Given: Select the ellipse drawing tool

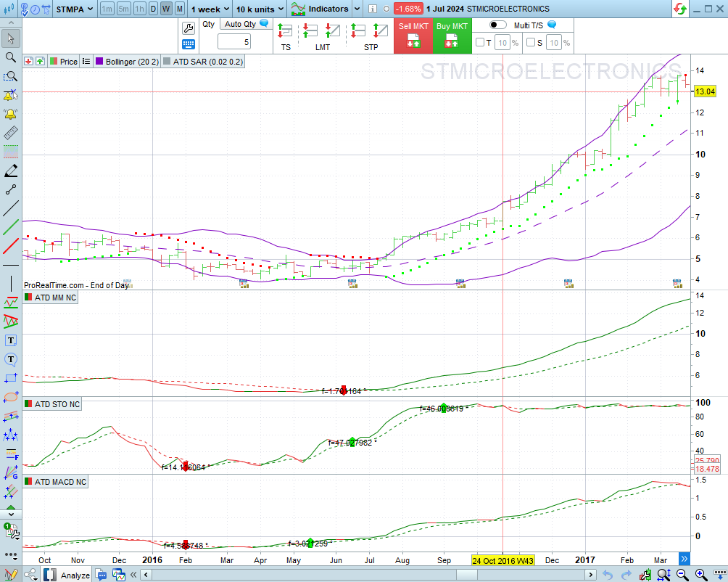Looking at the screenshot, I should pyautogui.click(x=11, y=397).
